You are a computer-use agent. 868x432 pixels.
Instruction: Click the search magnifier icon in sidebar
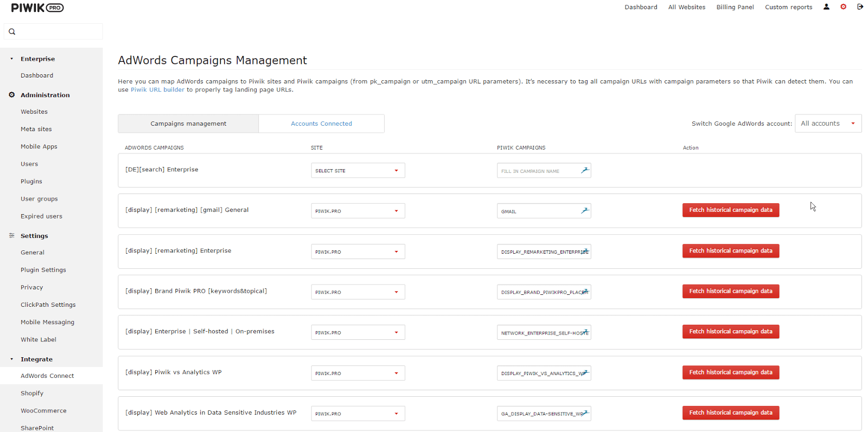[12, 31]
